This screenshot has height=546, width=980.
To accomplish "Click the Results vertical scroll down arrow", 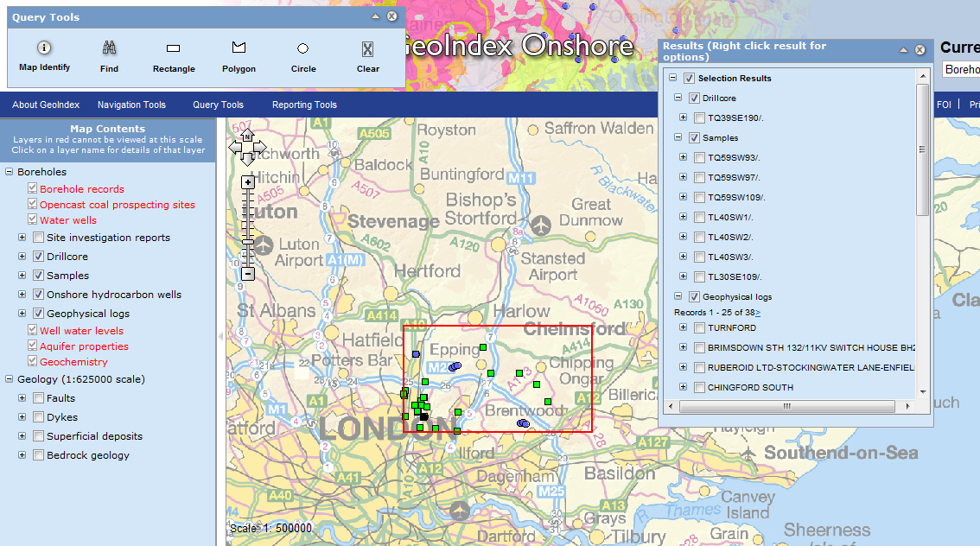I will click(922, 391).
